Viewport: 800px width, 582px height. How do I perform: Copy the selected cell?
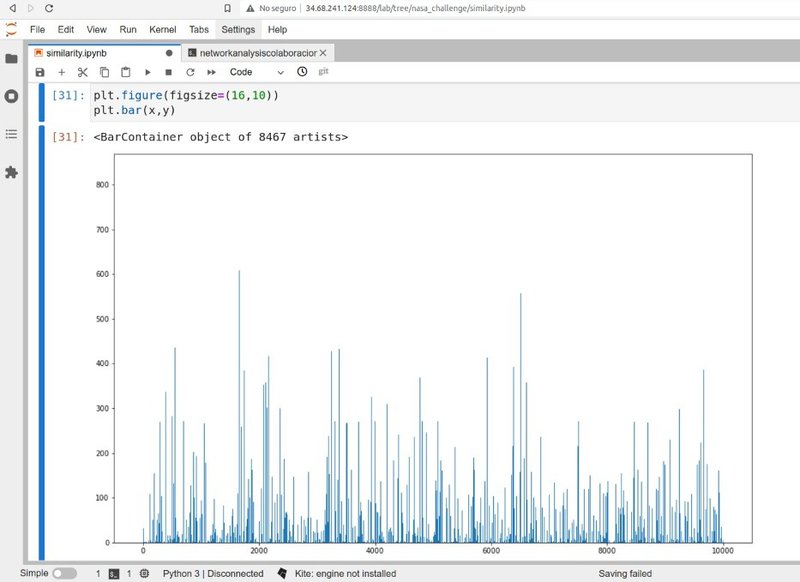104,72
